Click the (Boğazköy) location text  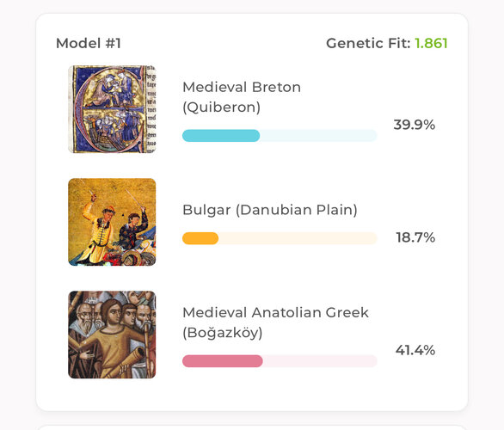(x=223, y=333)
